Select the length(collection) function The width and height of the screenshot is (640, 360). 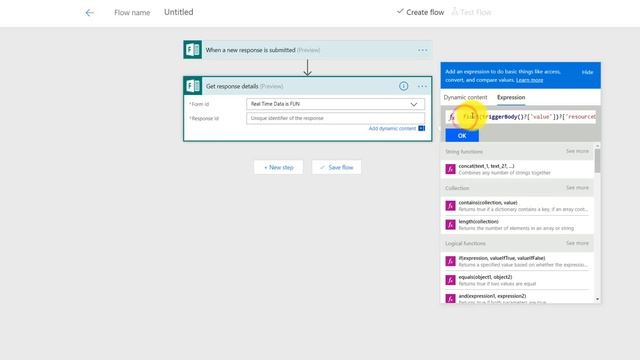[517, 224]
